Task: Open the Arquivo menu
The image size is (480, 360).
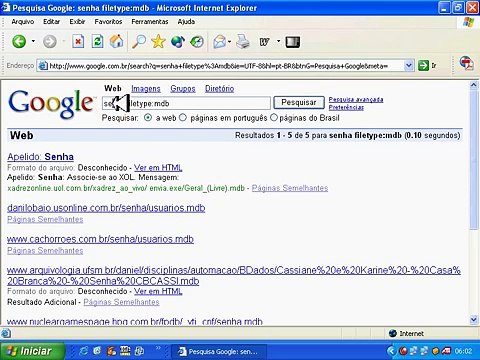Action: click(x=23, y=22)
